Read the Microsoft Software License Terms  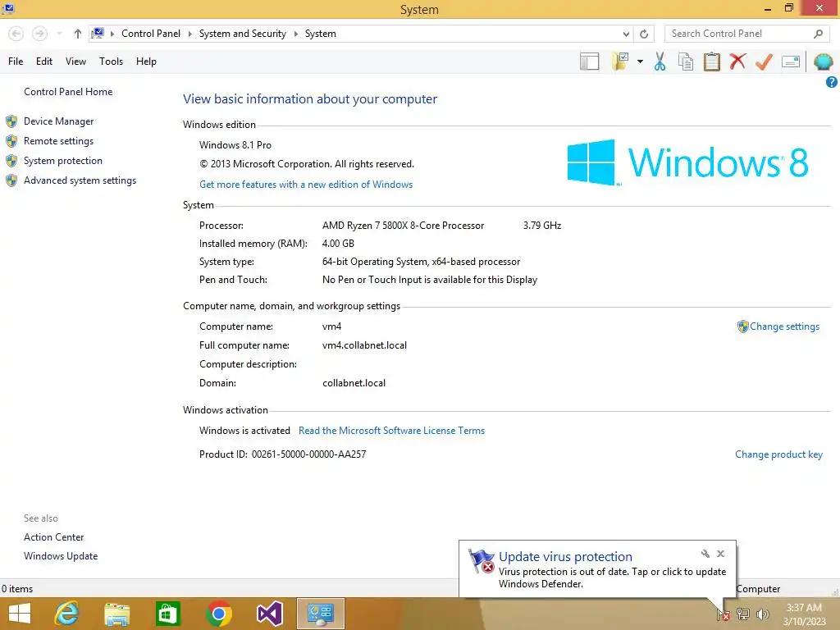click(391, 431)
